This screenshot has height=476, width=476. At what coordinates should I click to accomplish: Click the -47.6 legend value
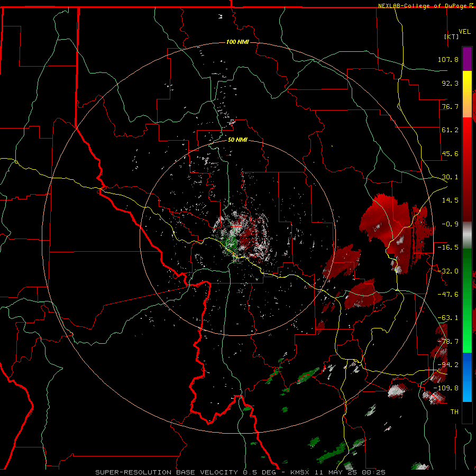(448, 295)
